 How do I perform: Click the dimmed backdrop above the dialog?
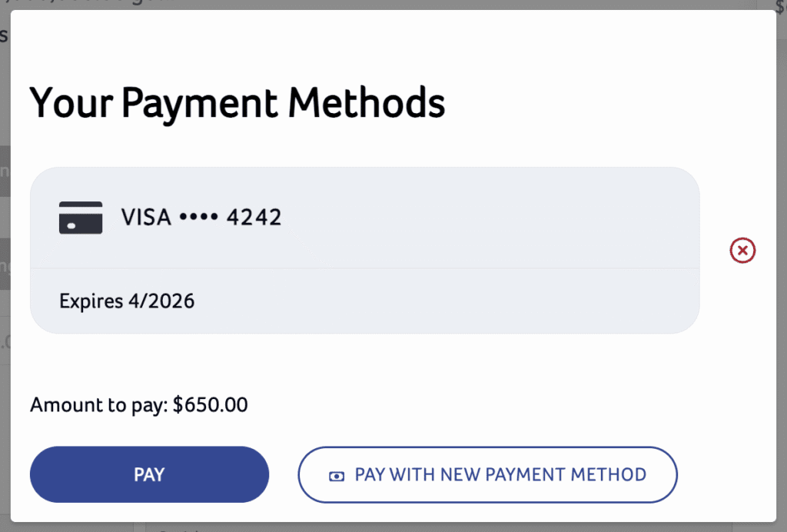384,4
